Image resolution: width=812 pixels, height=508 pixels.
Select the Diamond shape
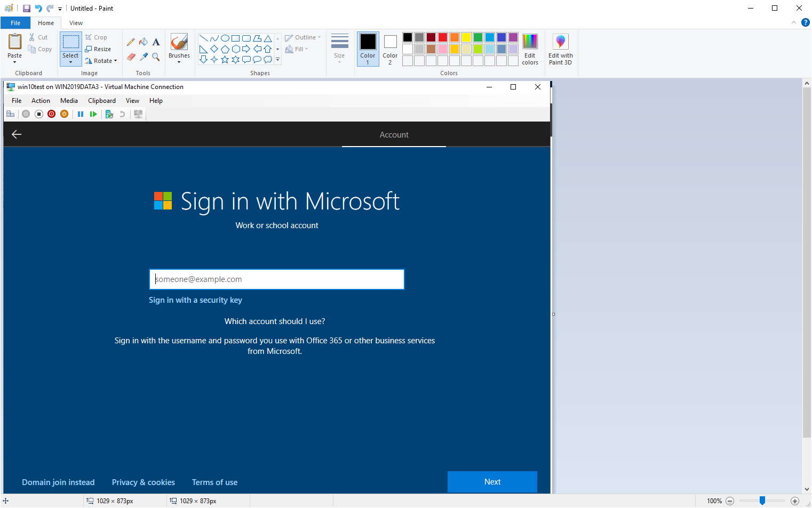tap(214, 49)
